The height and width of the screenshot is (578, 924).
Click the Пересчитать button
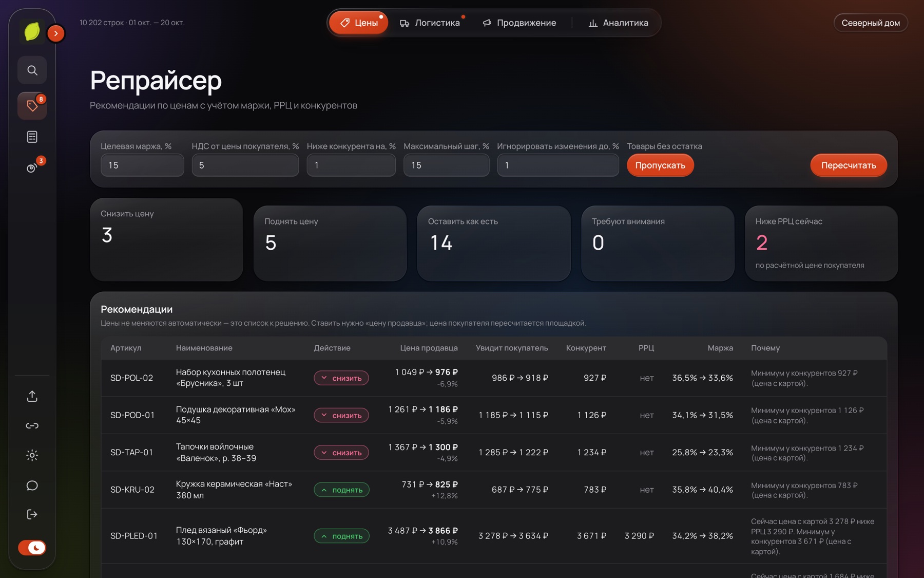tap(849, 165)
